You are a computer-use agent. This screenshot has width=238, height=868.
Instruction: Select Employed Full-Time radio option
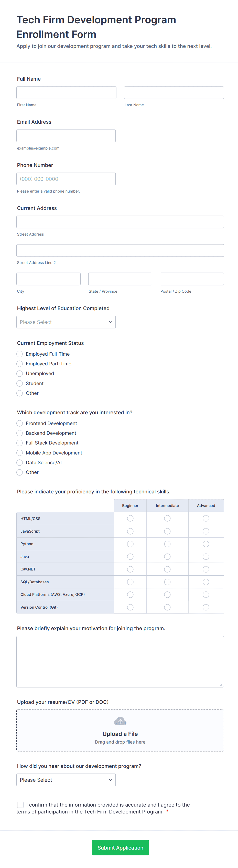pos(20,354)
